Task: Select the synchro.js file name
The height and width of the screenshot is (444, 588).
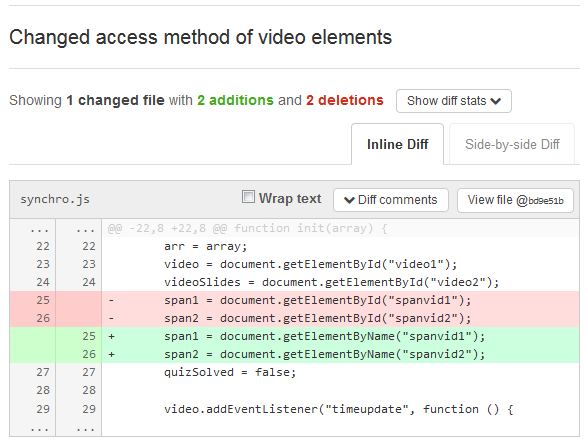Action: click(x=55, y=199)
